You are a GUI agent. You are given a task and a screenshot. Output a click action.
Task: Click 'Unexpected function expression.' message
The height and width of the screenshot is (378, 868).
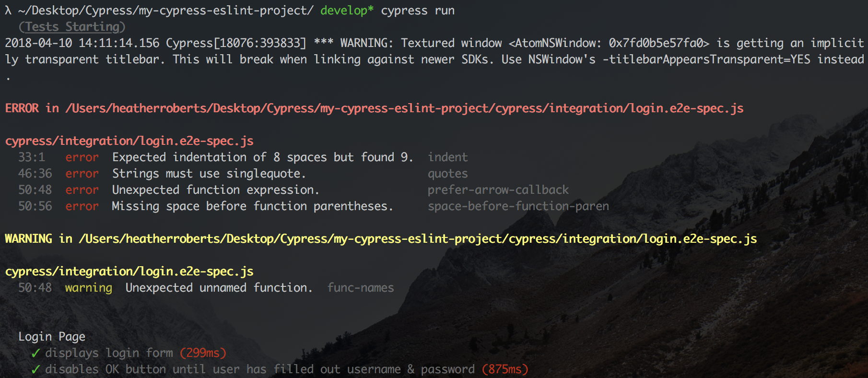coord(216,190)
